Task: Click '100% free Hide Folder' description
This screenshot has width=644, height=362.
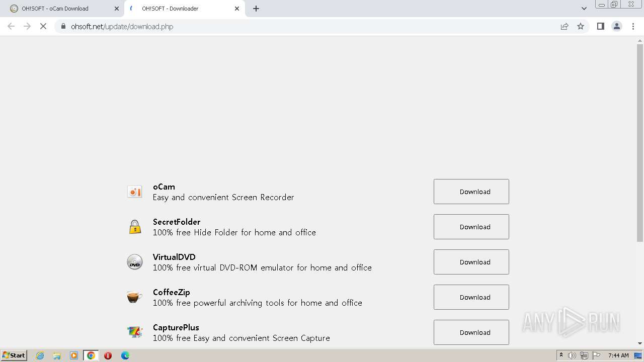Action: [x=234, y=232]
